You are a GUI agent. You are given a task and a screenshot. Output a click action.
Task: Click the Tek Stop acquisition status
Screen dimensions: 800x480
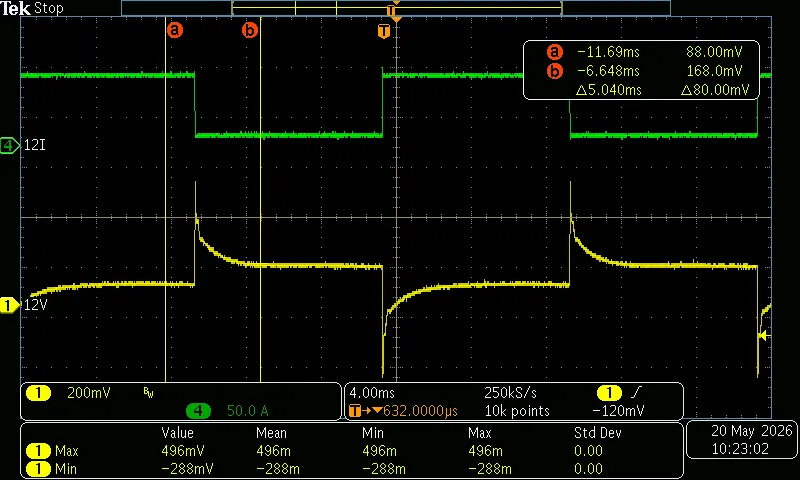point(32,8)
